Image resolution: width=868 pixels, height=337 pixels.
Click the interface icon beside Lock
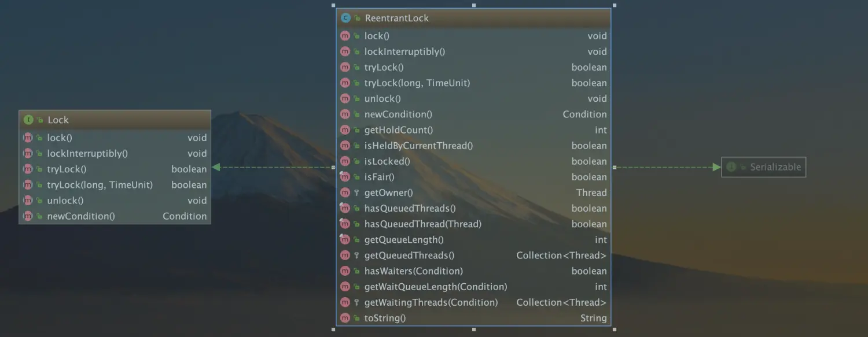(28, 120)
